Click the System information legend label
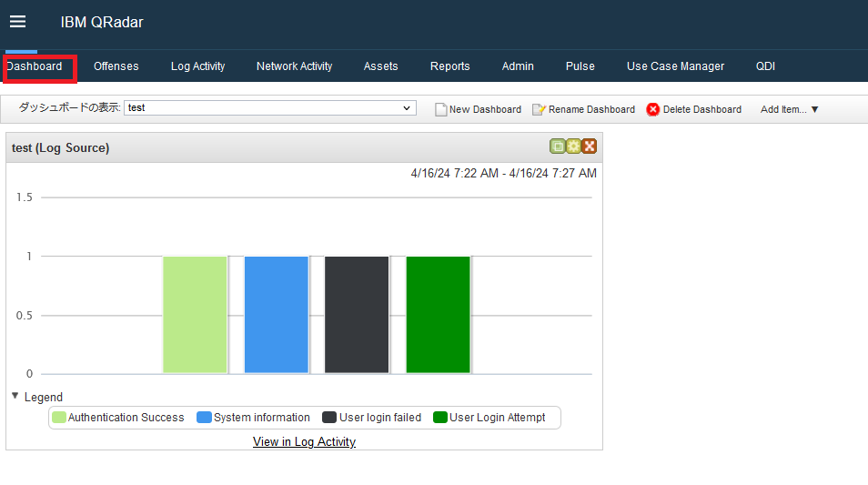The image size is (868, 485). click(262, 418)
